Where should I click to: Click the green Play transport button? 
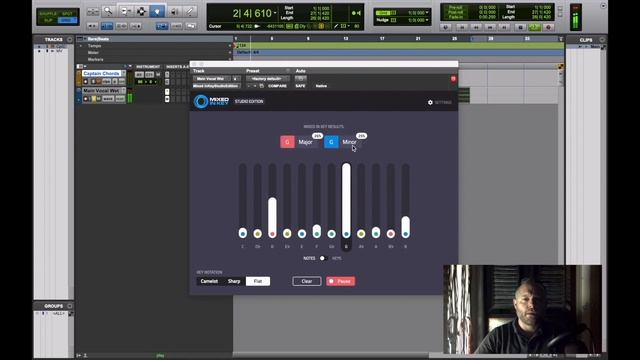tap(534, 27)
